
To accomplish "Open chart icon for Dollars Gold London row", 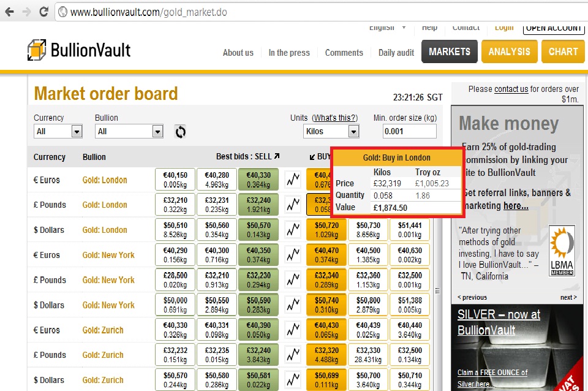I will (293, 230).
